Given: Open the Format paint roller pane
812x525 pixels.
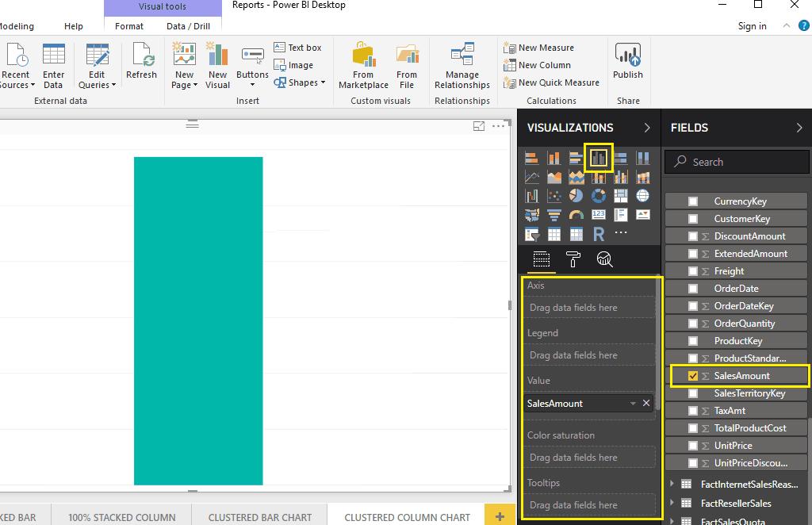Looking at the screenshot, I should coord(573,259).
